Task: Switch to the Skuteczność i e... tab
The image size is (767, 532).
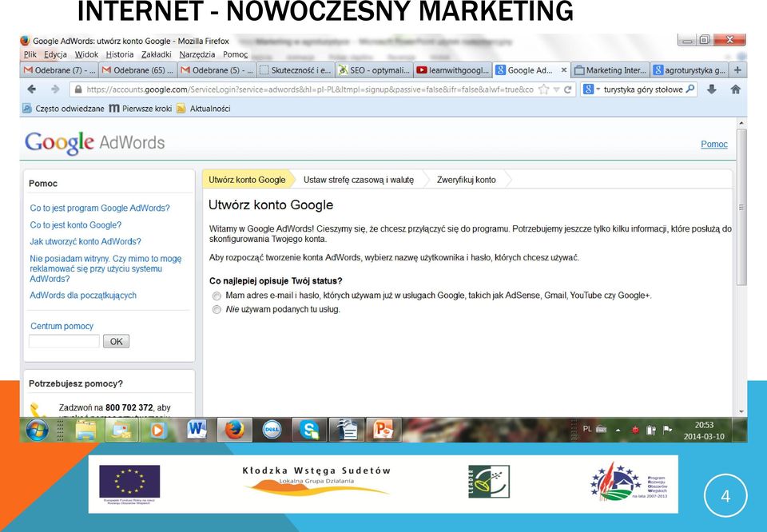Action: point(296,70)
